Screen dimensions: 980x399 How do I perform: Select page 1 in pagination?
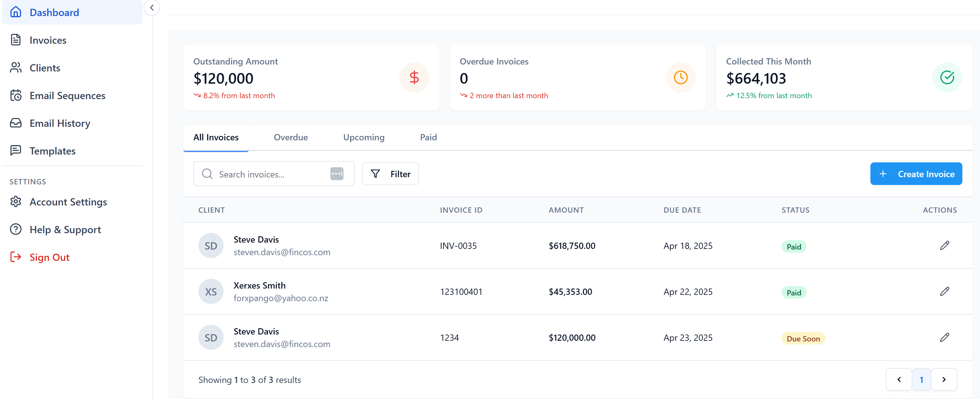point(921,379)
